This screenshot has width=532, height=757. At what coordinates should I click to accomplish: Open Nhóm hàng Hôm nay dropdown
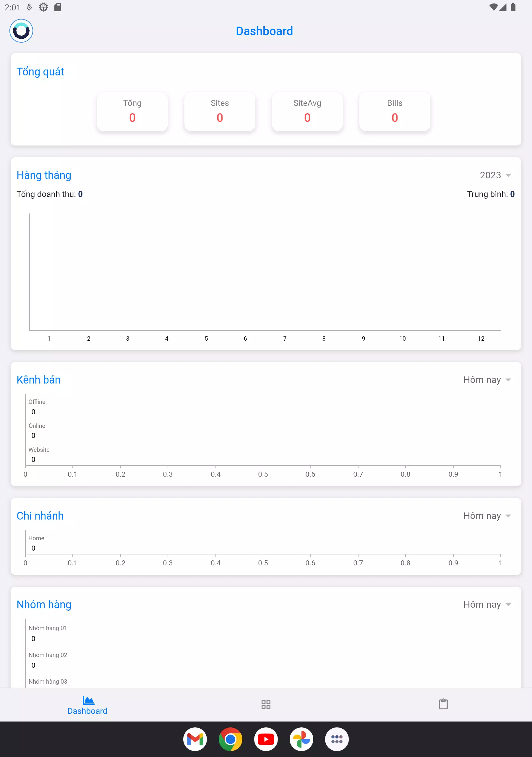[x=487, y=604]
